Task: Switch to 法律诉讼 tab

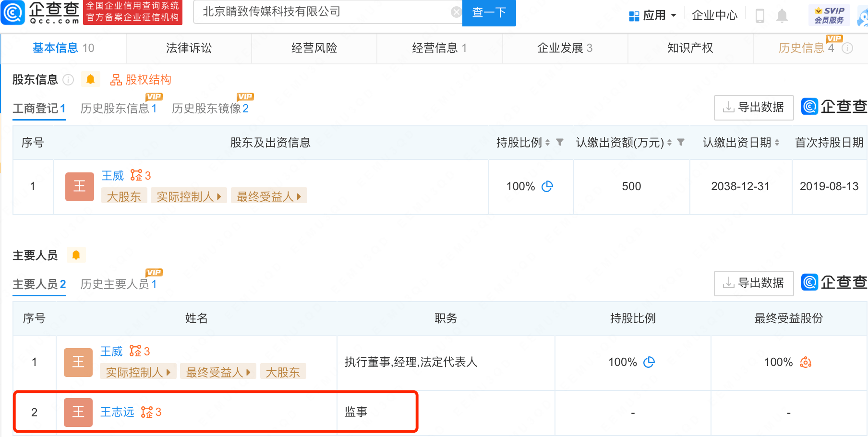Action: click(189, 48)
